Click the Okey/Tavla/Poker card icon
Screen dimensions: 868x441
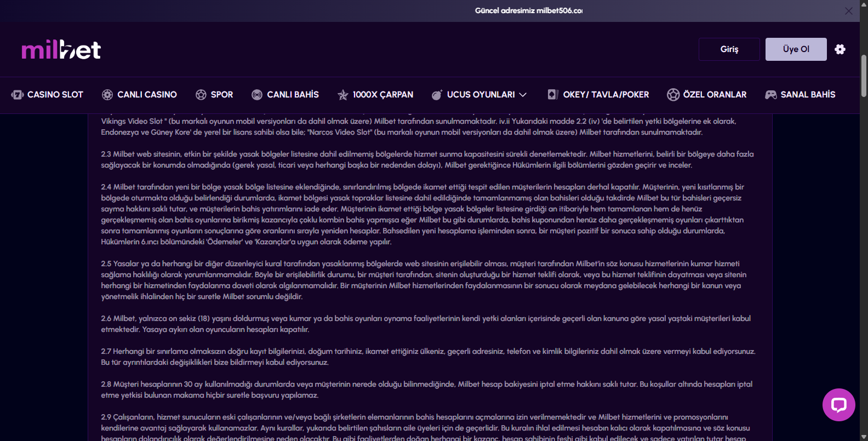pos(553,95)
